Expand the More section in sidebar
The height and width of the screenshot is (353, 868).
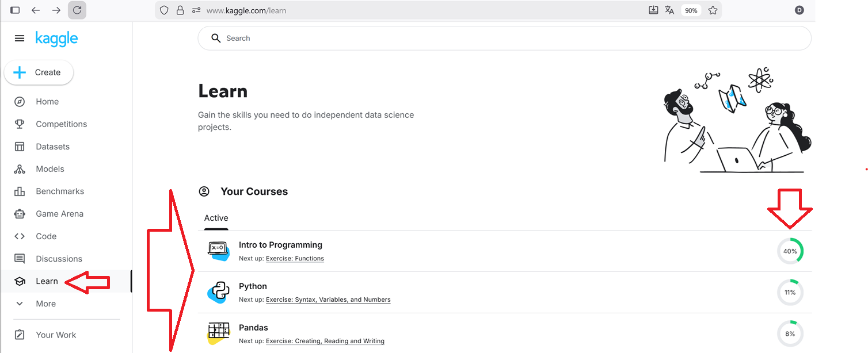coord(45,304)
